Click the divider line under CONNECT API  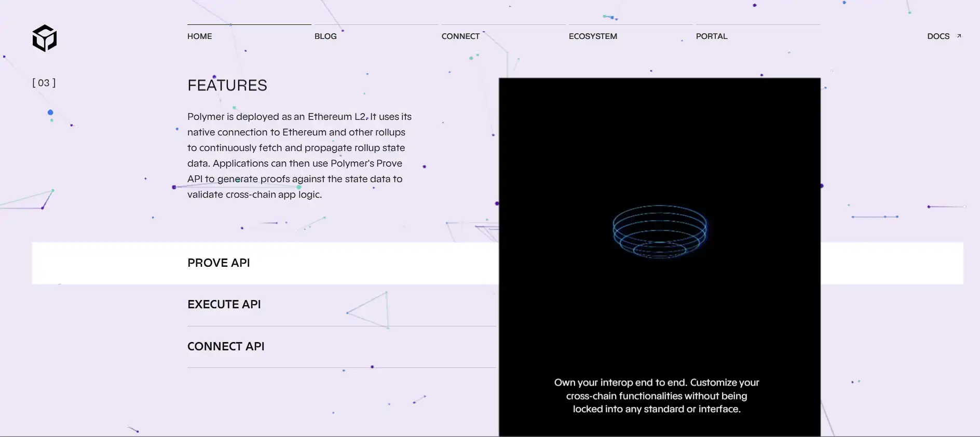(x=342, y=367)
